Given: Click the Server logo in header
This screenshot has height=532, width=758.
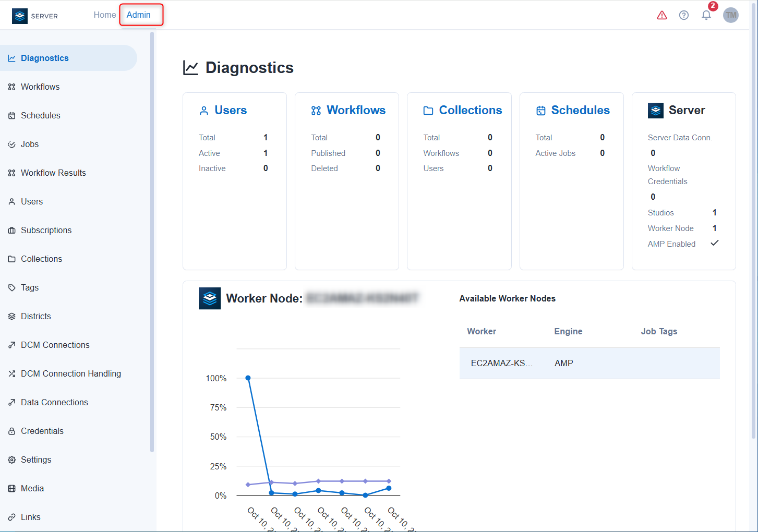Looking at the screenshot, I should (x=35, y=16).
